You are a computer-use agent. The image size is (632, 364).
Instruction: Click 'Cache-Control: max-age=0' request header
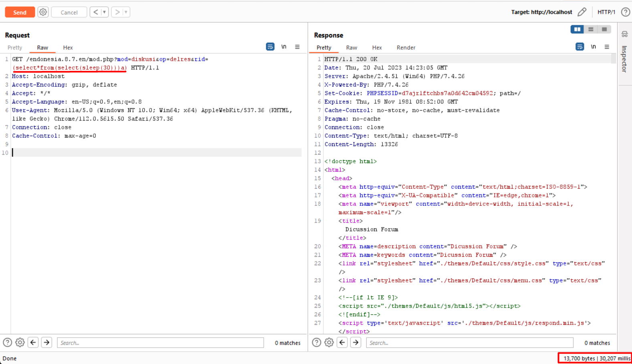pyautogui.click(x=54, y=136)
